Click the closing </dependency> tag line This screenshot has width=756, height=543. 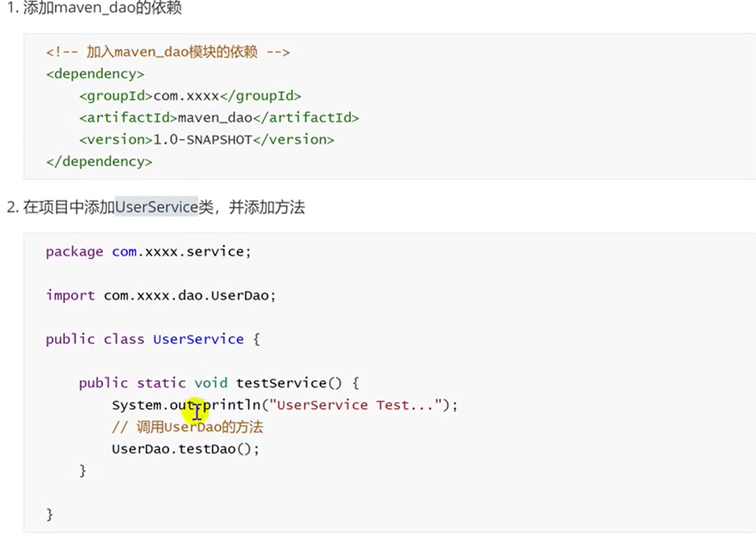point(99,161)
